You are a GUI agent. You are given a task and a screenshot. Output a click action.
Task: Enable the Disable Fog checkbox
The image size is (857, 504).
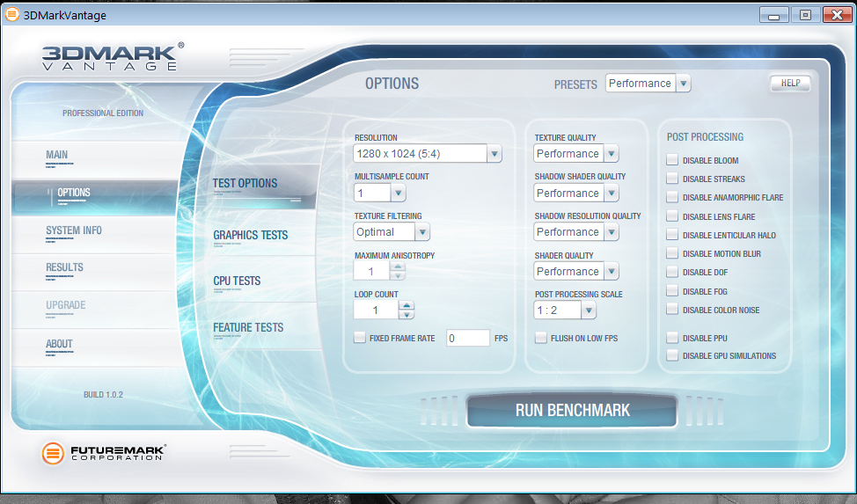pos(672,291)
